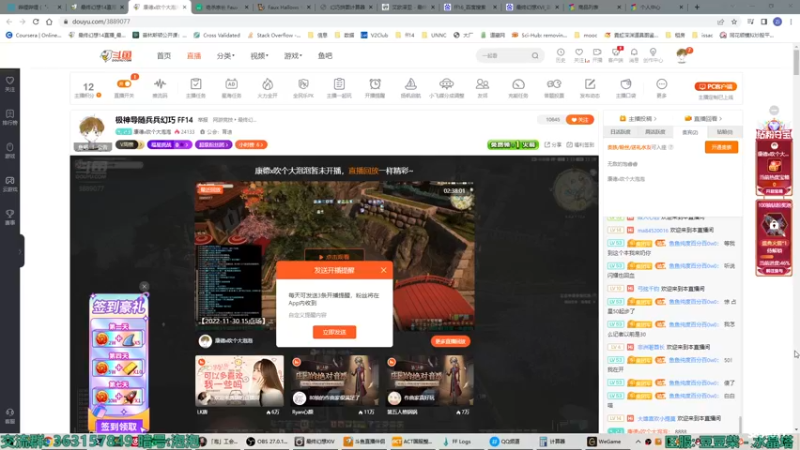Open the 鱼吧 navigation item
800x450 pixels.
[x=325, y=56]
